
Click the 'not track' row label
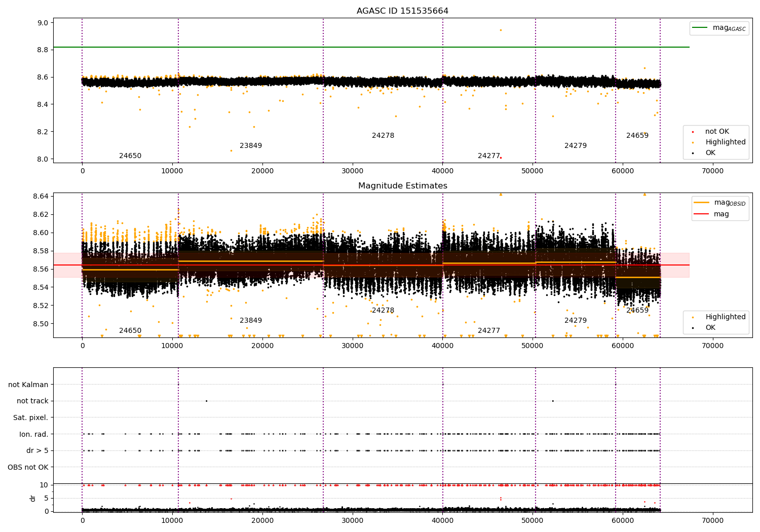[32, 401]
